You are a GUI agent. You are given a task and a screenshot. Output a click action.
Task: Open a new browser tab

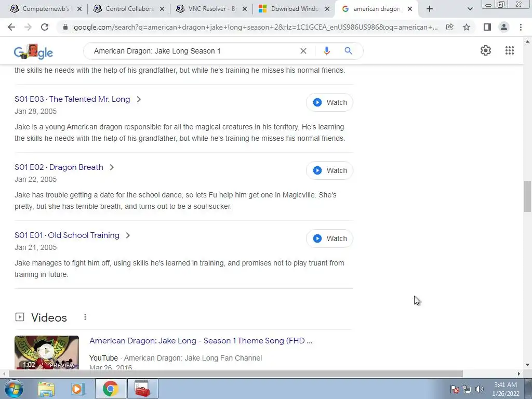tap(430, 9)
